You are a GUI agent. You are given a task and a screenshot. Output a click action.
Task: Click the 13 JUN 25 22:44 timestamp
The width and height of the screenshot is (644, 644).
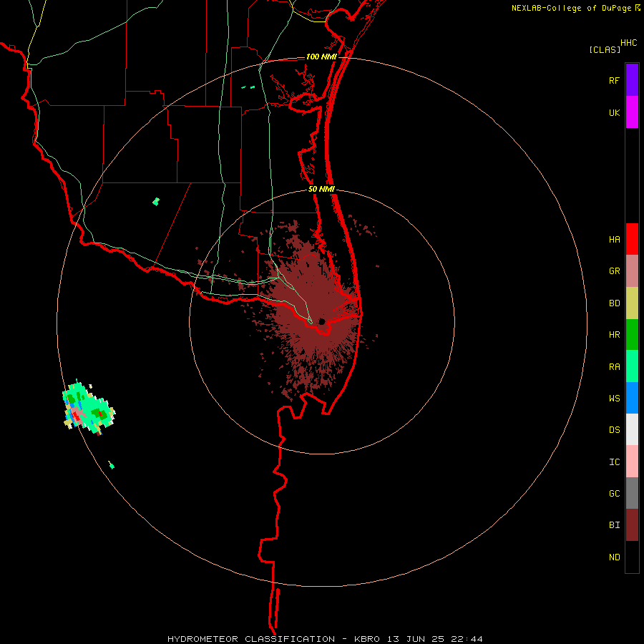coord(435,639)
